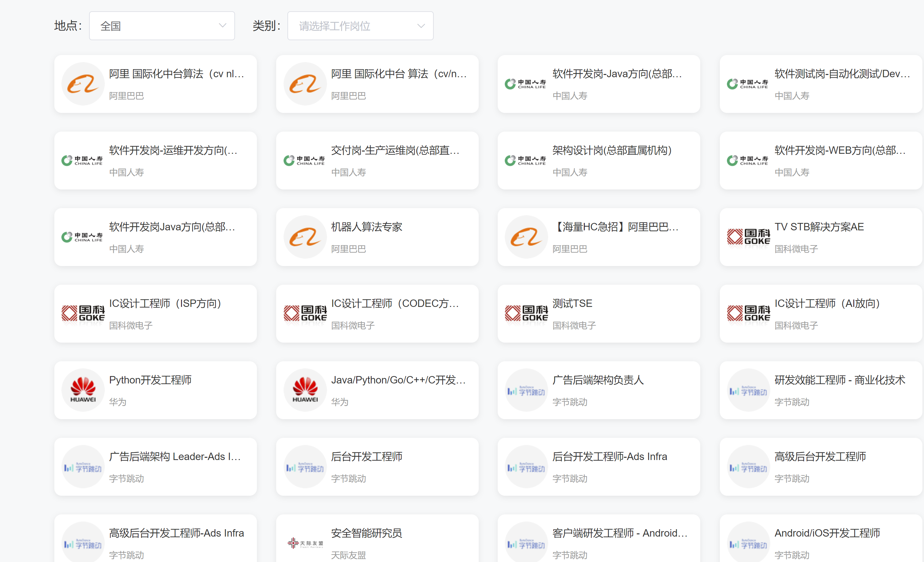Open IC设计工程师 (ISP方向) job title
The height and width of the screenshot is (562, 924).
165,303
